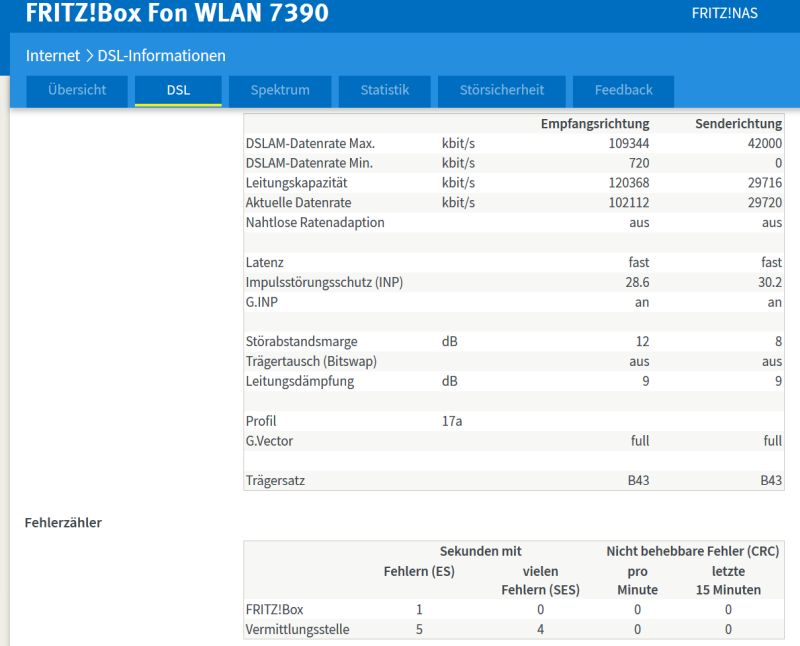Viewport: 800px width, 646px height.
Task: Select DSLAM-Datenrate Max. send value 42000
Action: [x=764, y=143]
